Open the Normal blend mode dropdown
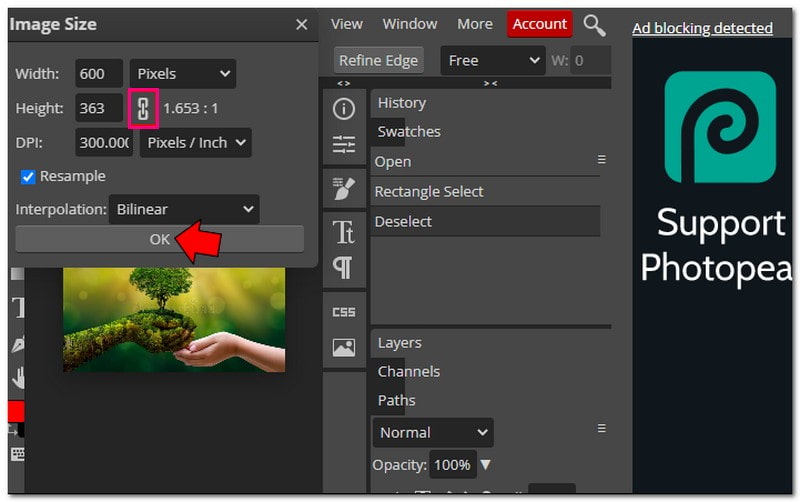 [x=433, y=433]
